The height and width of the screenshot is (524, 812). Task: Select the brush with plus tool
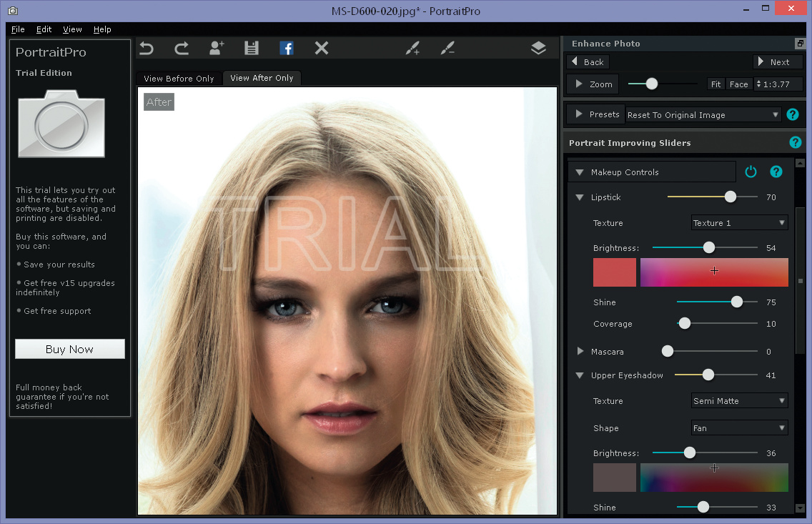tap(412, 49)
